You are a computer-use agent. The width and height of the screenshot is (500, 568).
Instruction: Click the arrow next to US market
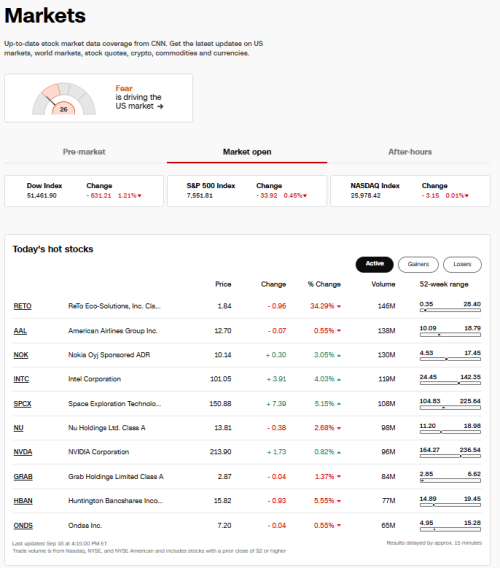160,106
